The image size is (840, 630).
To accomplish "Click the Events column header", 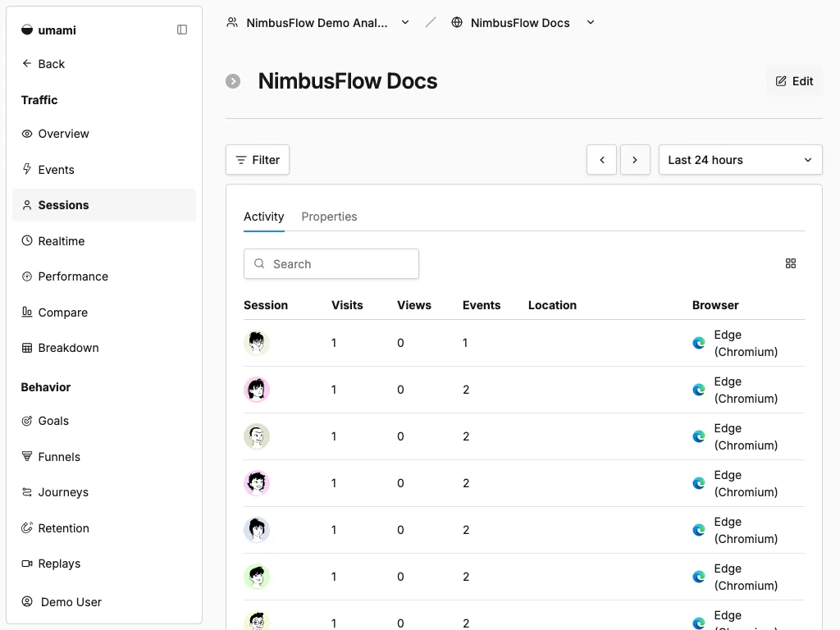I will (482, 305).
